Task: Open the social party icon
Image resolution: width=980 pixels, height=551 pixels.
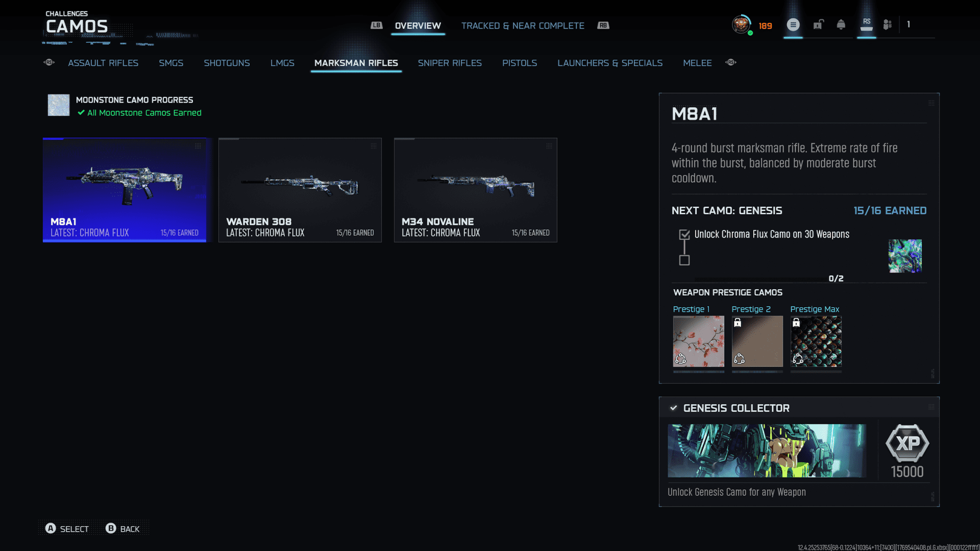Action: 888,24
